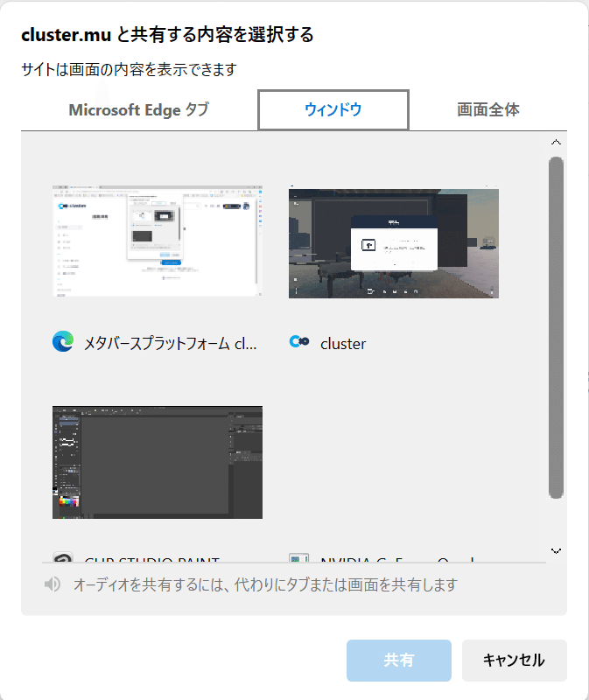Click the Microsoft Edge logo icon
Image resolution: width=589 pixels, height=700 pixels.
(63, 342)
